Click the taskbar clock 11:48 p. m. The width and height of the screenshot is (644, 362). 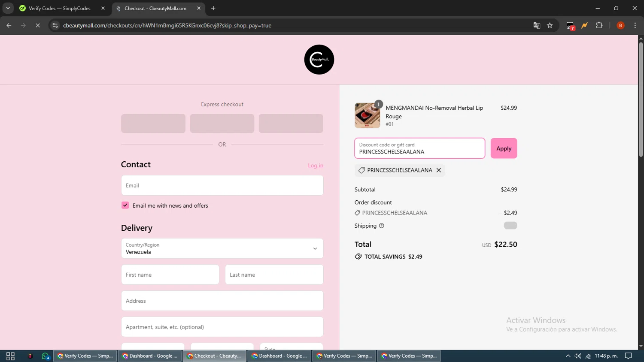pos(606,356)
